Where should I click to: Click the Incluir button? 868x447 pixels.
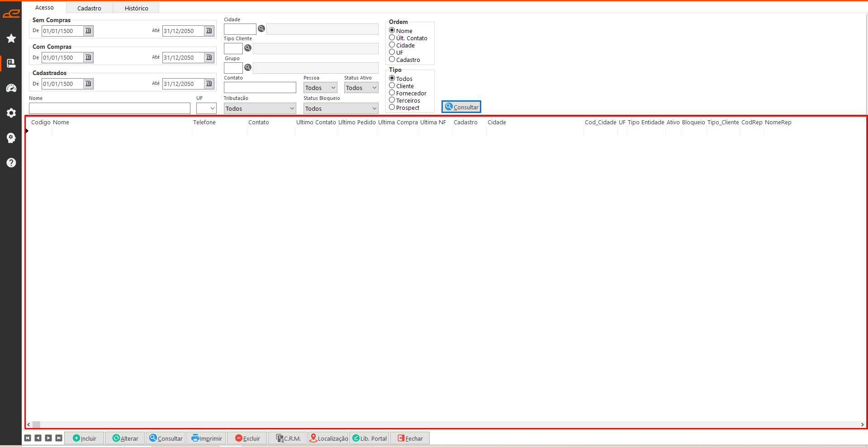click(x=85, y=438)
